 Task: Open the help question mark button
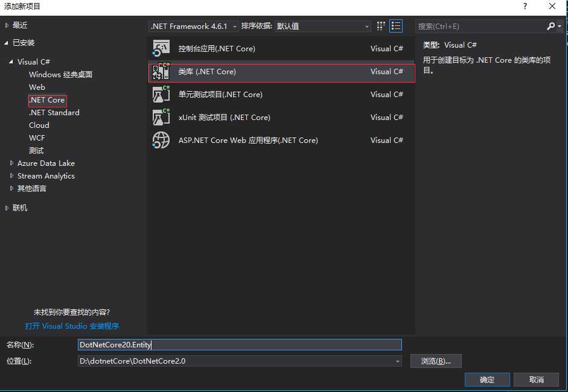click(525, 6)
